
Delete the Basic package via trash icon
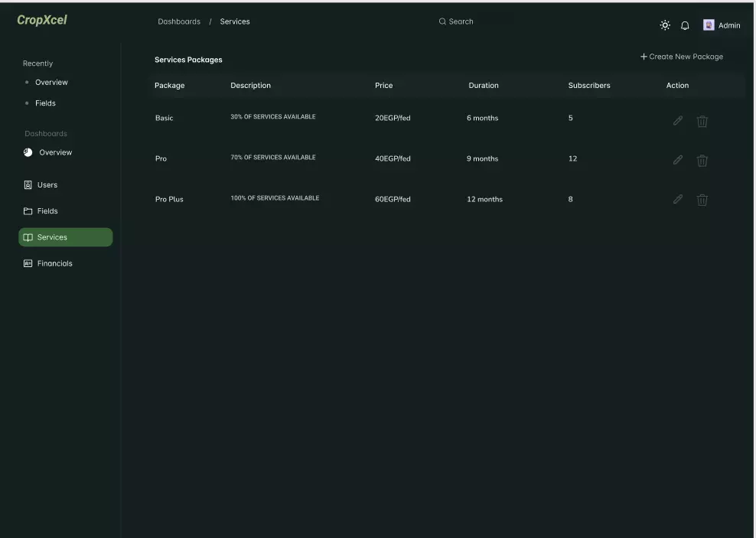point(702,121)
